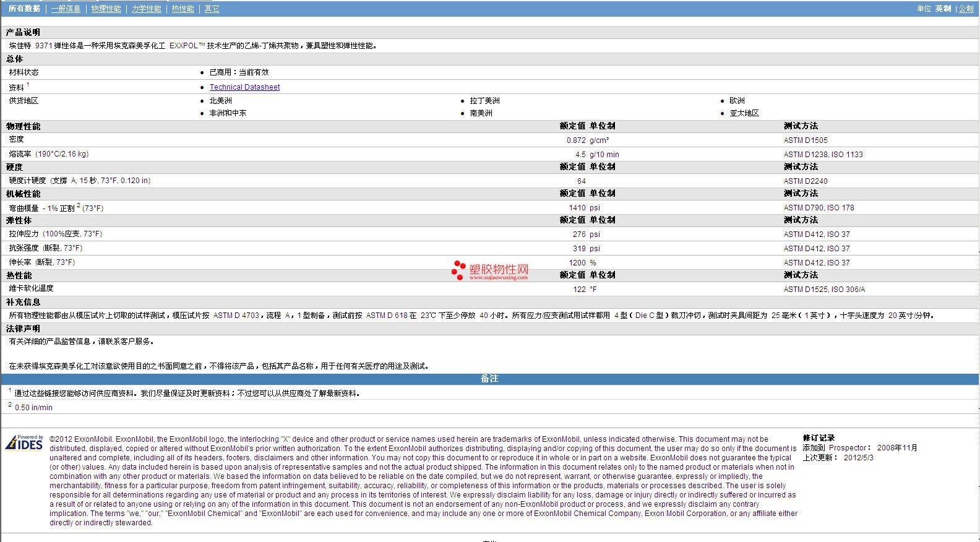Click flexural modulus value 1410
Image resolution: width=980 pixels, height=542 pixels.
577,208
